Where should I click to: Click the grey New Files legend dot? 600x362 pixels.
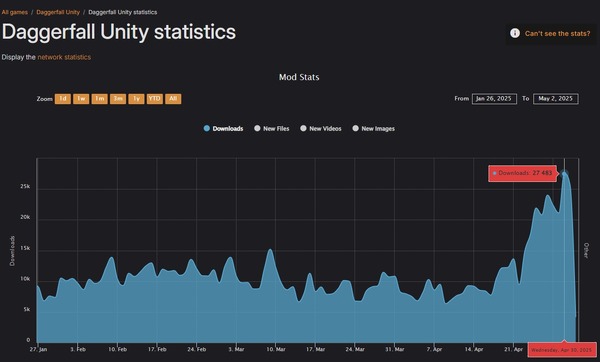[x=257, y=128]
